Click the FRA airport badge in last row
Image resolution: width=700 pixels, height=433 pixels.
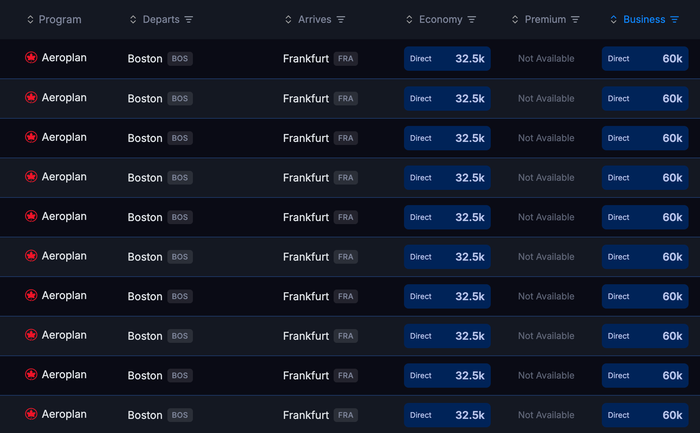click(346, 415)
